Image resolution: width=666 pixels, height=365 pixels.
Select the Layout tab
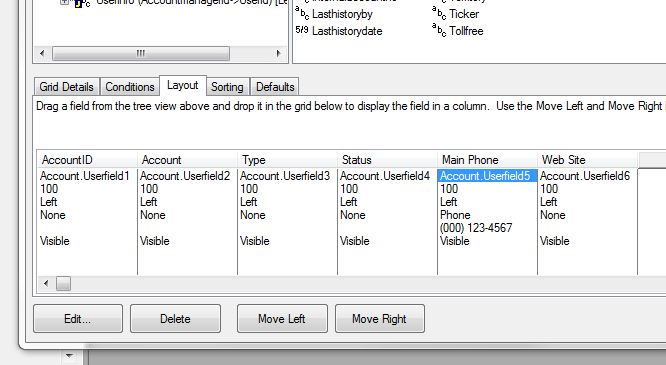(x=183, y=85)
